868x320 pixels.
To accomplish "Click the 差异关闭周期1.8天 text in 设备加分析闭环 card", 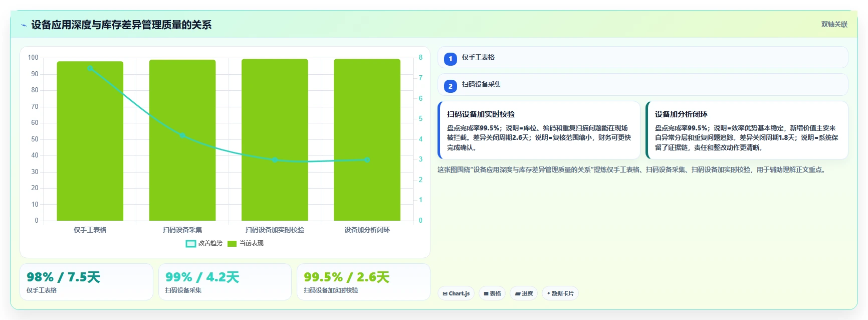I will (x=767, y=137).
